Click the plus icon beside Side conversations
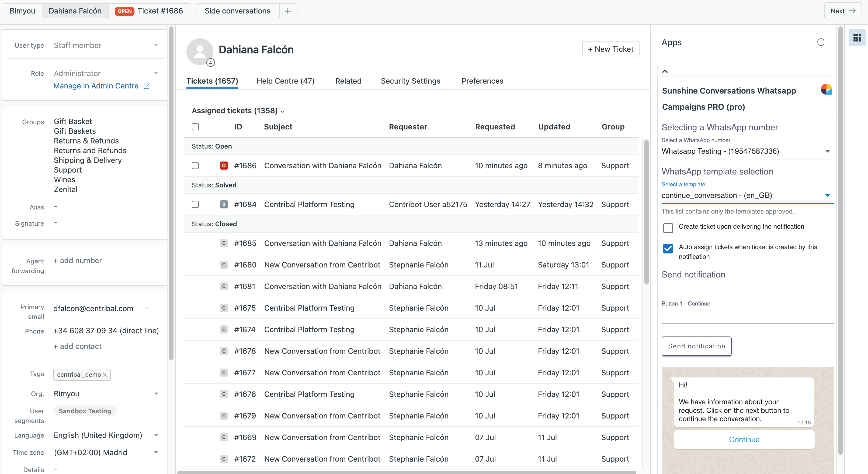The image size is (868, 474). [x=288, y=11]
